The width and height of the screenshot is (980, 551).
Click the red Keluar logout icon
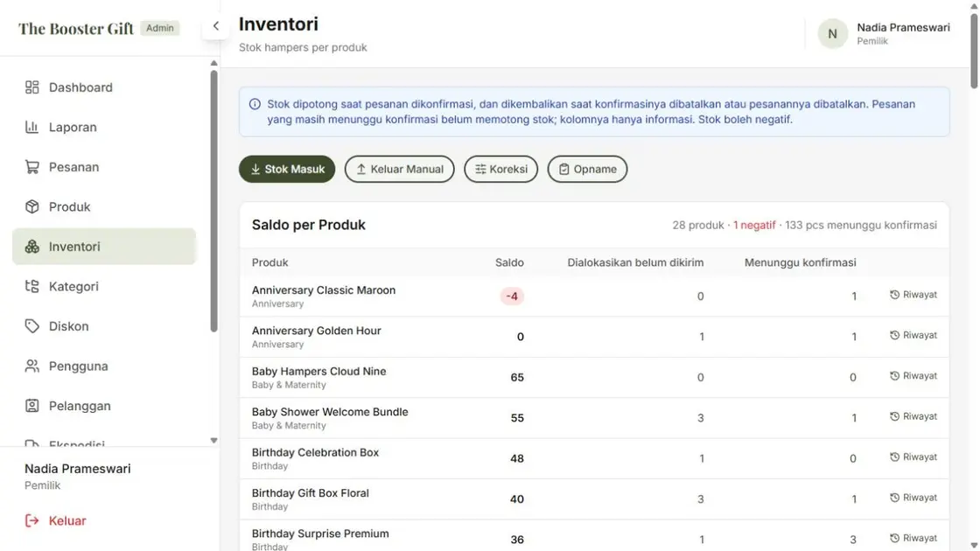tap(31, 520)
